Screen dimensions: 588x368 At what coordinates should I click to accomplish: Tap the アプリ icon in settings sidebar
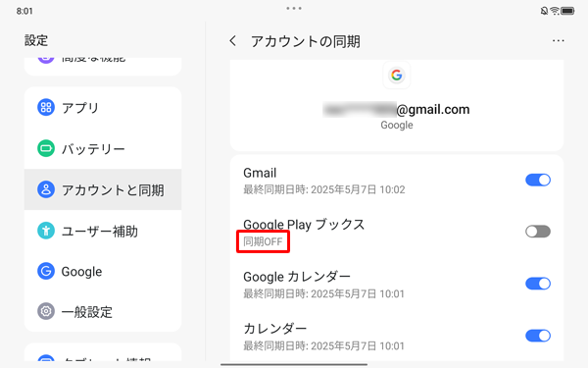tap(46, 107)
